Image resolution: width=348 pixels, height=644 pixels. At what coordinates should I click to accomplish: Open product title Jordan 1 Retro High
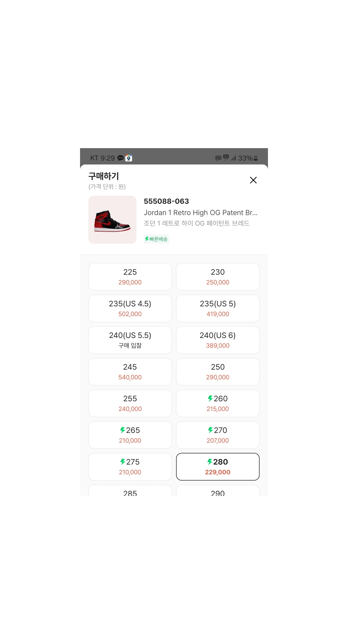pyautogui.click(x=201, y=212)
